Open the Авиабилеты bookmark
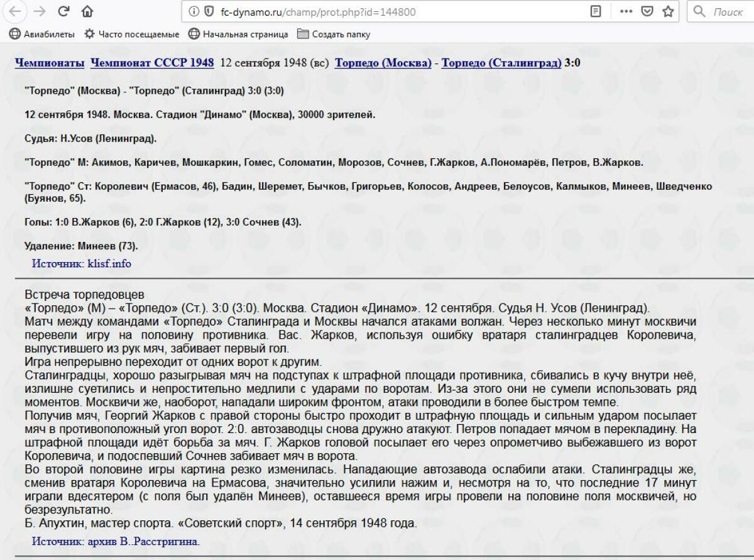754x560 pixels. 42,34
